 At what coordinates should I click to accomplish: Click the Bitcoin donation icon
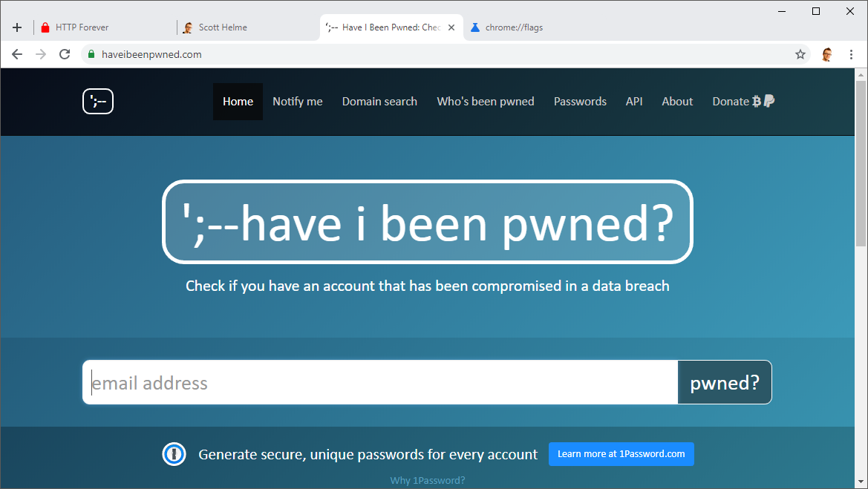757,101
